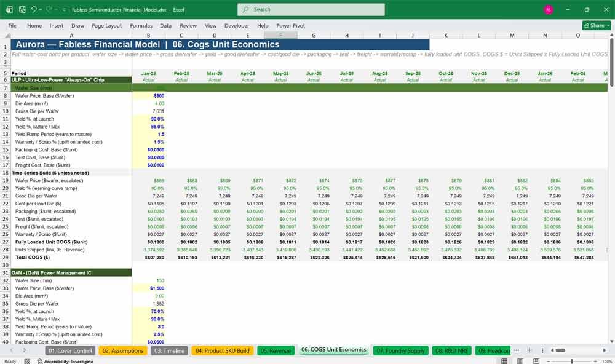Switch to the Formulas ribbon tab
Image resolution: width=615 pixels, height=364 pixels.
click(141, 25)
